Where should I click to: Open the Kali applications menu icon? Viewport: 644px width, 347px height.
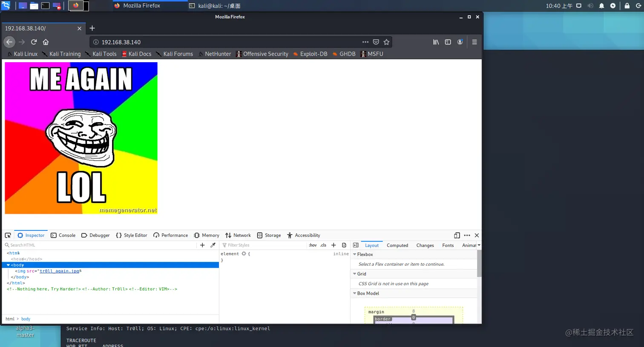[6, 6]
